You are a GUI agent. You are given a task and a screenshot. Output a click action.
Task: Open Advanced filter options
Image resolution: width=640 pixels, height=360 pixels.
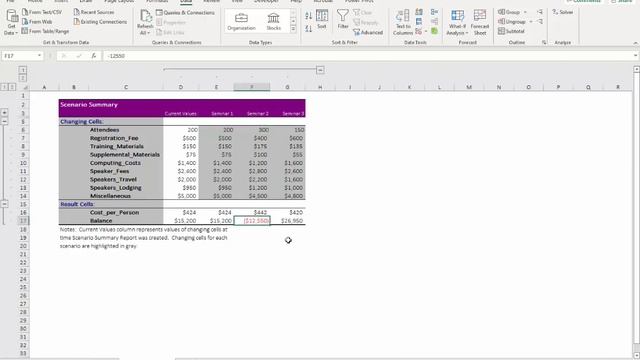pyautogui.click(x=368, y=32)
